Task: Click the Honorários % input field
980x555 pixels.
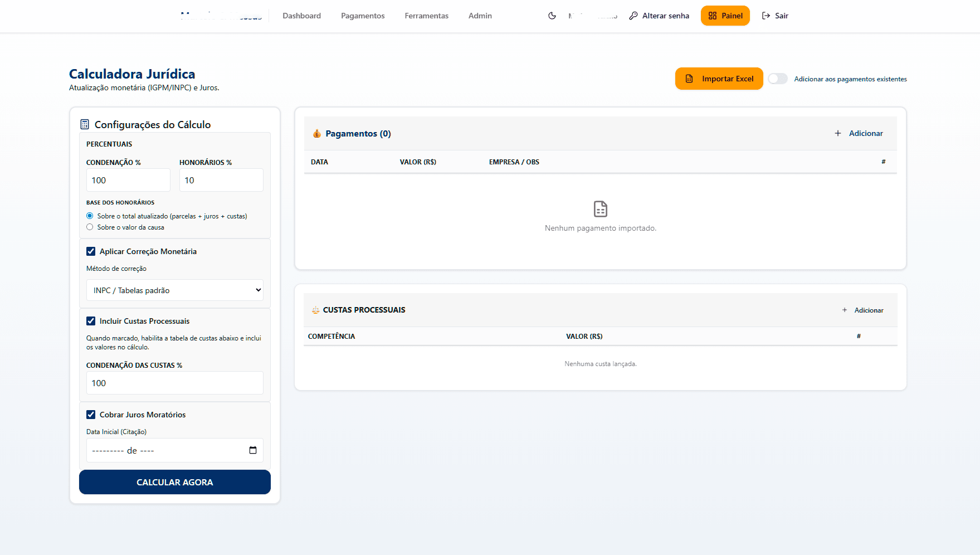Action: (221, 181)
